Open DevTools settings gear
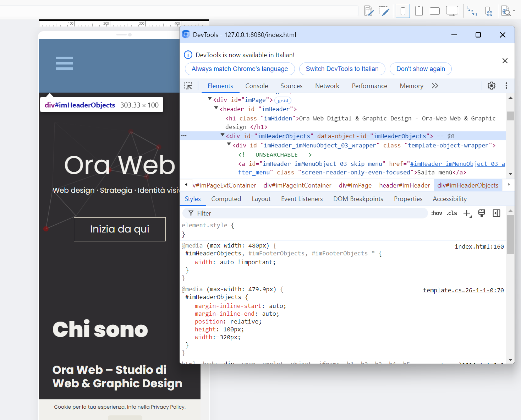The height and width of the screenshot is (420, 521). [491, 86]
